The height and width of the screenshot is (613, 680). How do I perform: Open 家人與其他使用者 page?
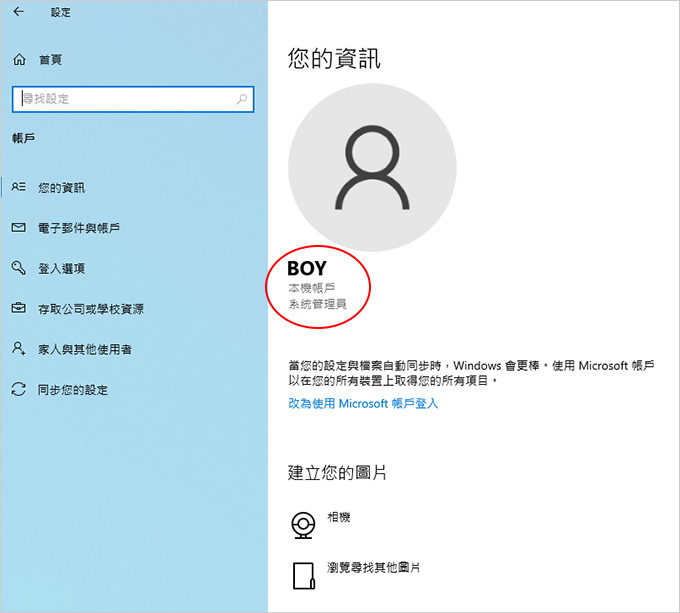[x=85, y=349]
